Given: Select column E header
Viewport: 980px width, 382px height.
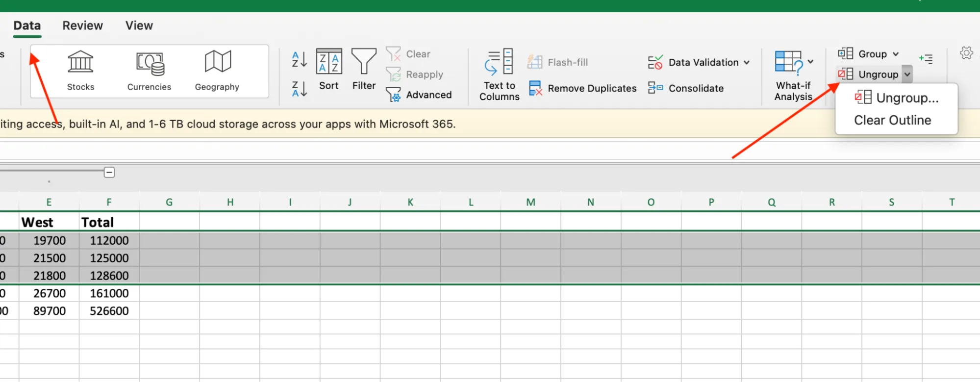Looking at the screenshot, I should [x=49, y=202].
